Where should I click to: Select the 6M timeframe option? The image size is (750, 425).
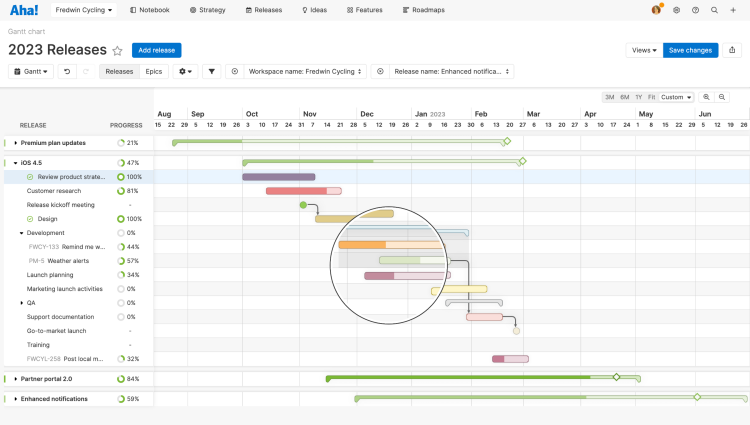[x=625, y=97]
